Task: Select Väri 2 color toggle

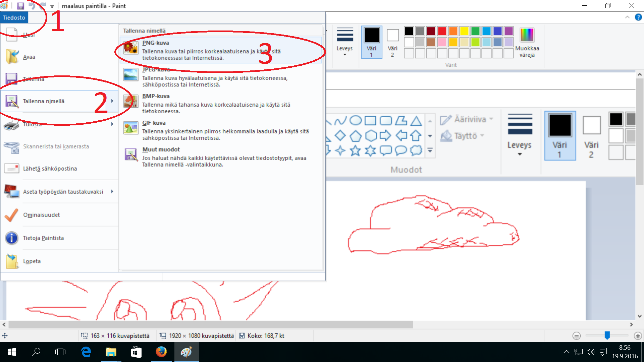Action: (x=392, y=42)
